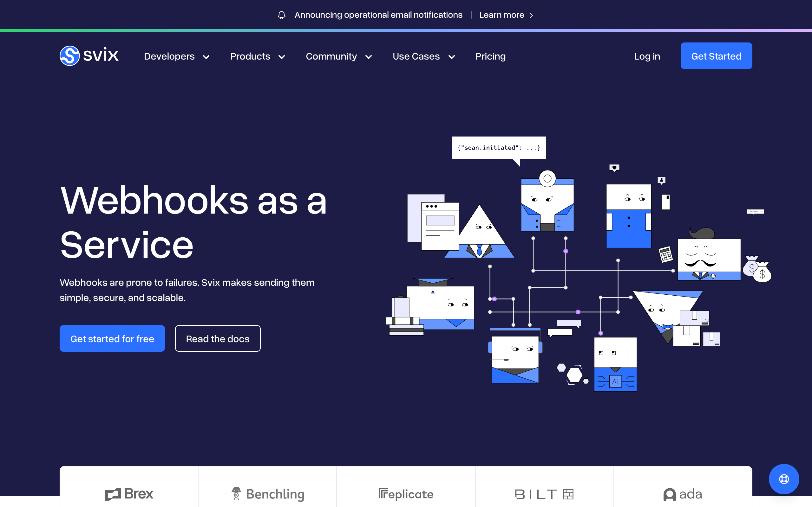The height and width of the screenshot is (507, 812).
Task: Click the Log in link
Action: [647, 56]
